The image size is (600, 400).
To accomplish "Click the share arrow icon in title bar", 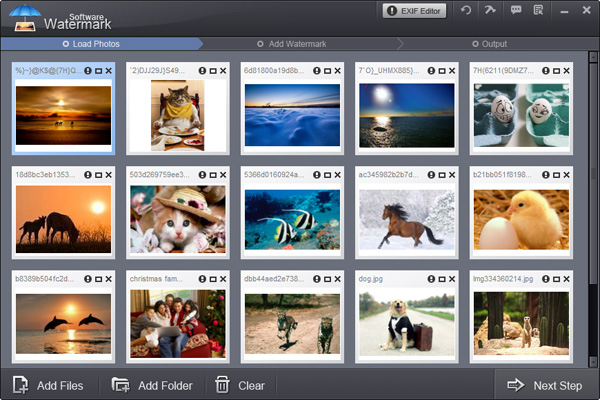I will pos(490,10).
